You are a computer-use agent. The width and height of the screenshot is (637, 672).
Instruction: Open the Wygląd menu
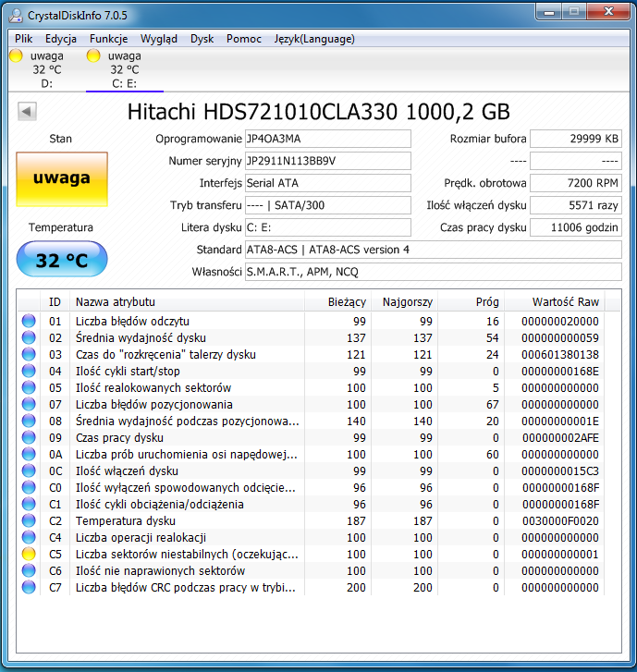coord(159,39)
